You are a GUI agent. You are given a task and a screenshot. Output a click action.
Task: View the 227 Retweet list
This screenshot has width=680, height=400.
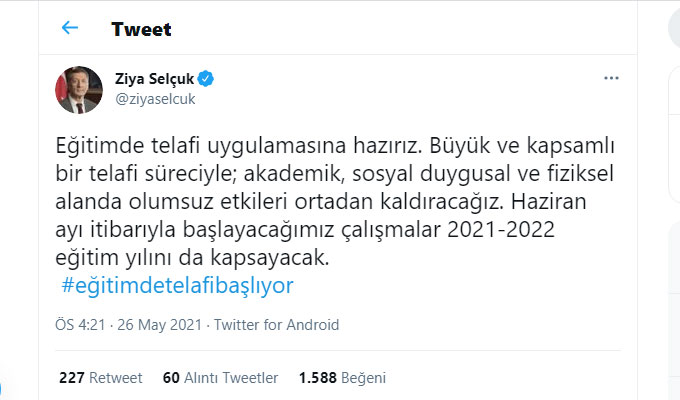click(100, 378)
